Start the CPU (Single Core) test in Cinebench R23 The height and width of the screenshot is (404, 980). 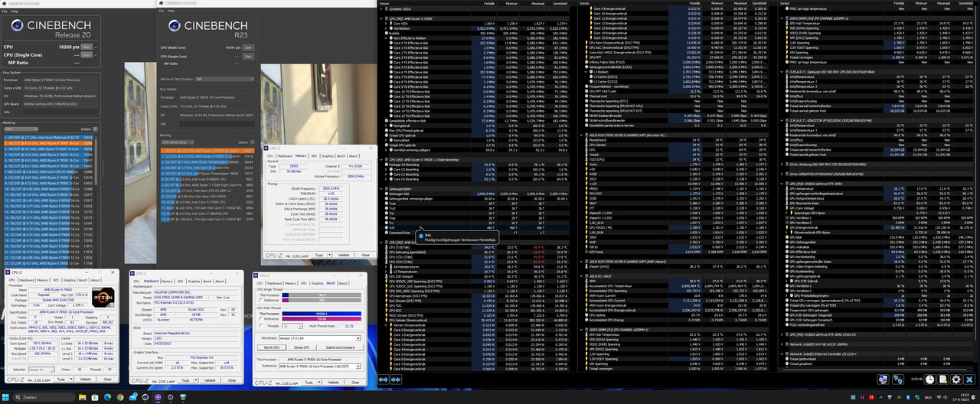(x=248, y=57)
